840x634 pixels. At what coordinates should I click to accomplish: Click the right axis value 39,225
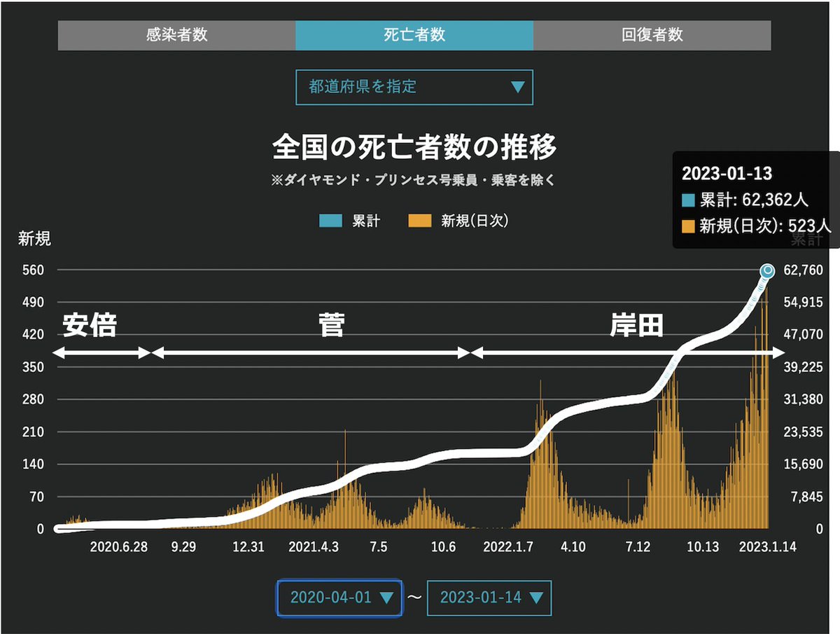click(x=804, y=367)
